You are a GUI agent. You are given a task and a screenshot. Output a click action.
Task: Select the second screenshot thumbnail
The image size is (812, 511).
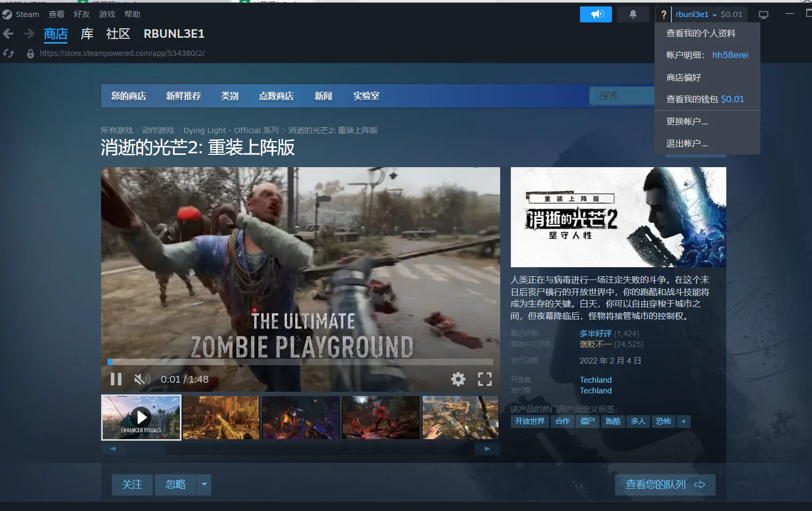(x=221, y=417)
